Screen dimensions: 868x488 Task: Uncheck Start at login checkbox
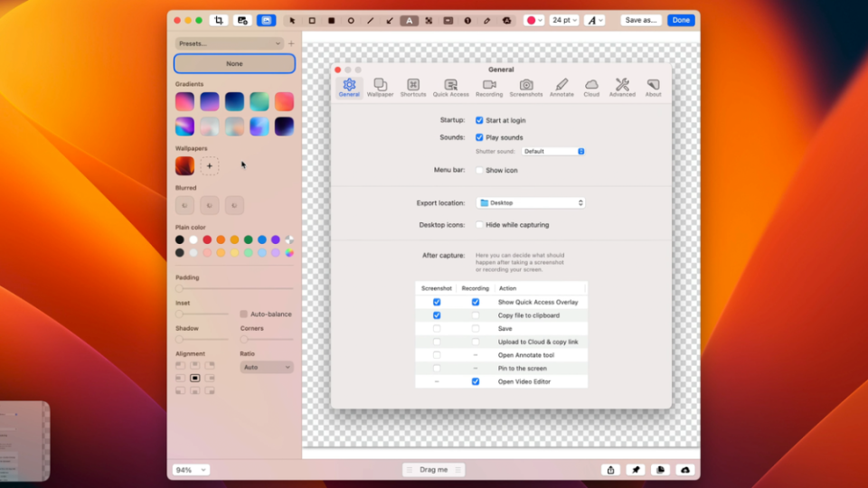pyautogui.click(x=479, y=120)
